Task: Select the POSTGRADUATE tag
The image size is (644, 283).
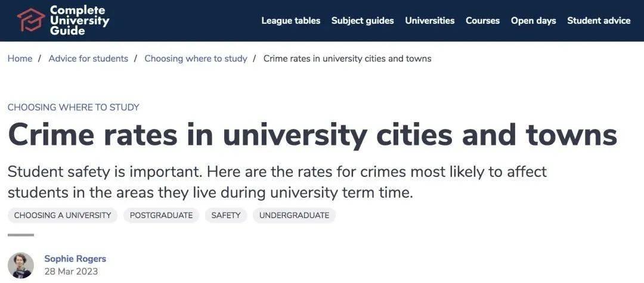Action: [x=161, y=215]
